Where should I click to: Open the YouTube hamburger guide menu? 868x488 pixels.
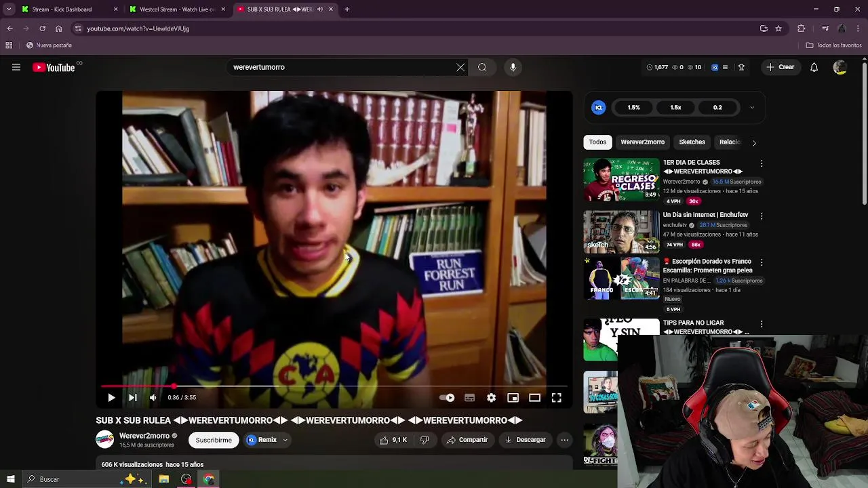[x=16, y=67]
